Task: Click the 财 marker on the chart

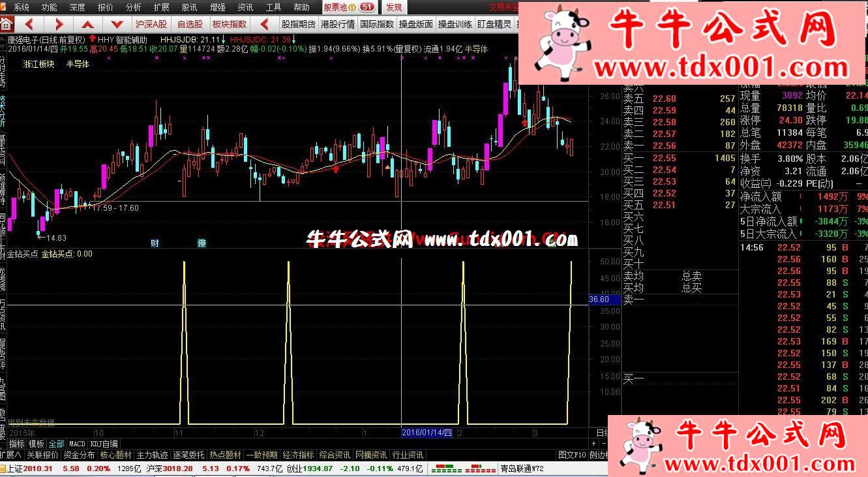Action: (155, 243)
